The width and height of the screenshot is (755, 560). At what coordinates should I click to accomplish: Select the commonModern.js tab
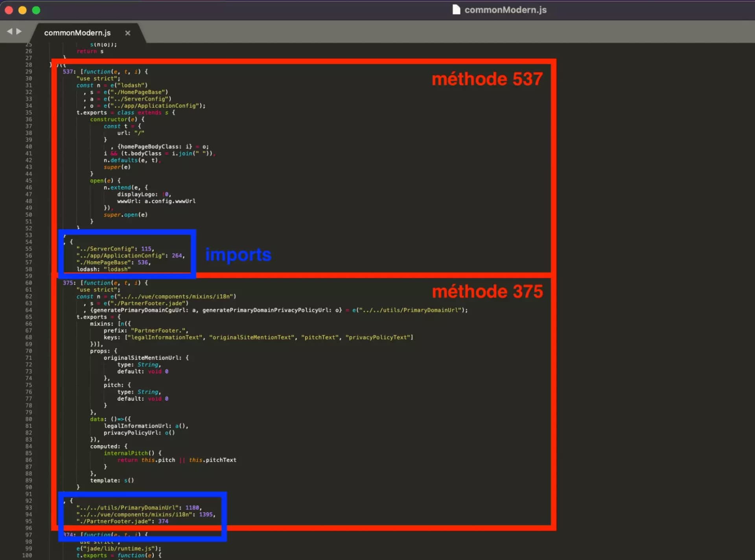tap(77, 33)
